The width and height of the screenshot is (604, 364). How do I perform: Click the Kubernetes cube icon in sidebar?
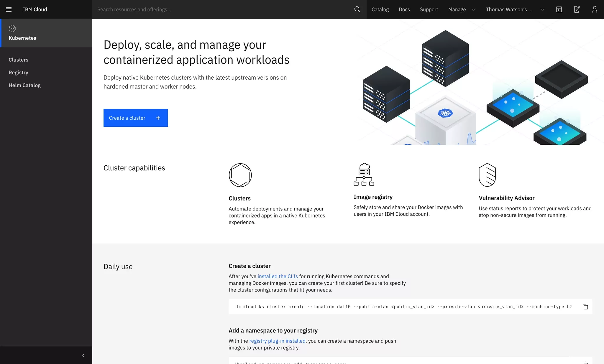tap(12, 28)
